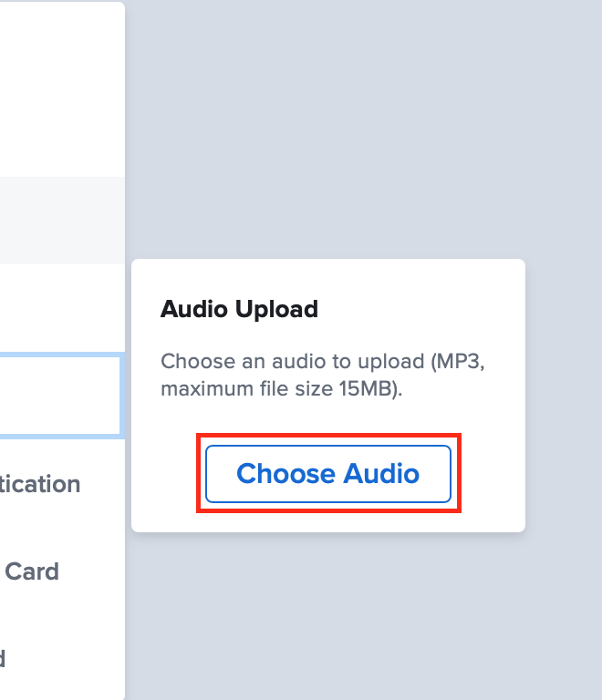Click the gray backdrop right of the upload card
The width and height of the screenshot is (602, 700).
564,396
